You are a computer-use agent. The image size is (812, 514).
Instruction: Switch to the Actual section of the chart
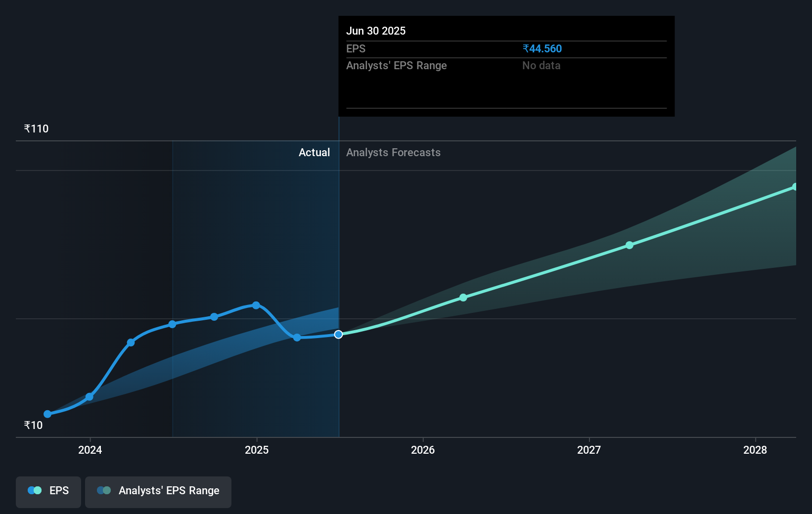315,153
